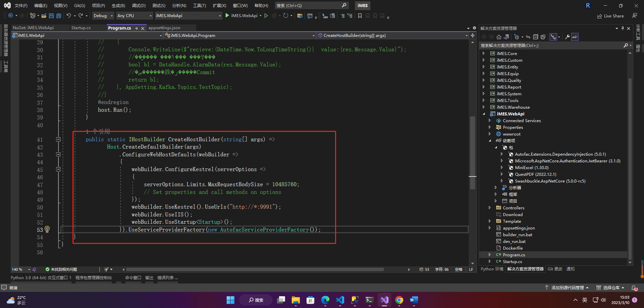
Task: Sync with active document using the double-arrow icon
Action: (528, 37)
